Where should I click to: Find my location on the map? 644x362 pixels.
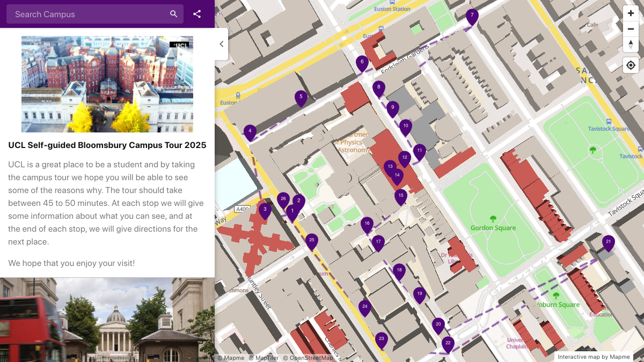click(631, 65)
